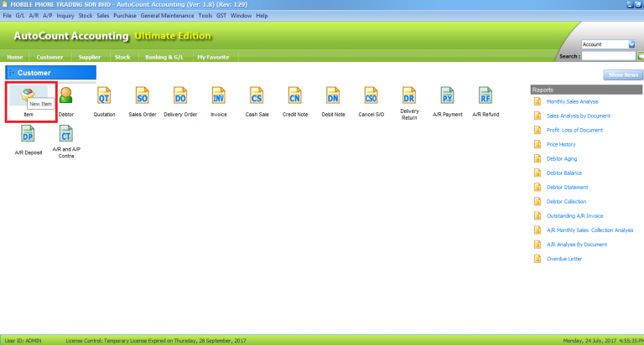Open Sales Analysis by Document link
The image size is (644, 345).
[x=579, y=116]
